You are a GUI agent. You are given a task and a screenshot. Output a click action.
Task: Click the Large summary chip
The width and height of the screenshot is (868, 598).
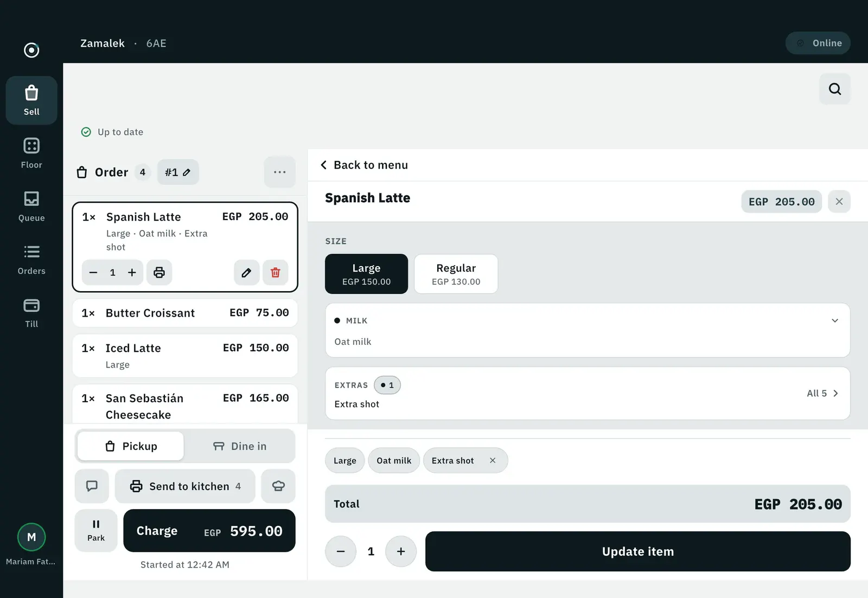[345, 460]
